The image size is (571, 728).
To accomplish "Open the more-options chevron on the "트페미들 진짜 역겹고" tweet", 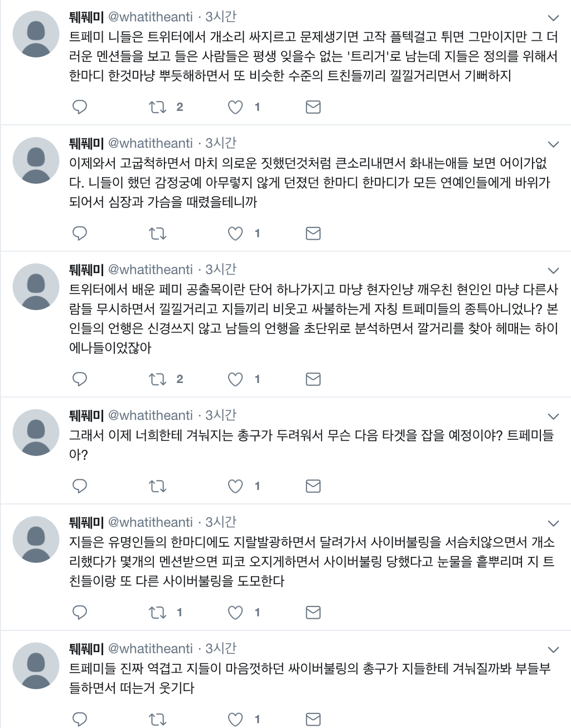I will point(553,649).
